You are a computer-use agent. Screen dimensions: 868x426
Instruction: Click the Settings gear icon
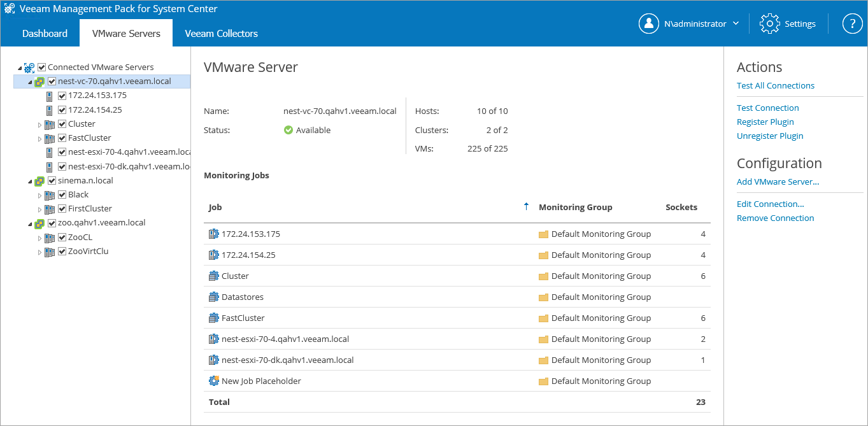[770, 24]
